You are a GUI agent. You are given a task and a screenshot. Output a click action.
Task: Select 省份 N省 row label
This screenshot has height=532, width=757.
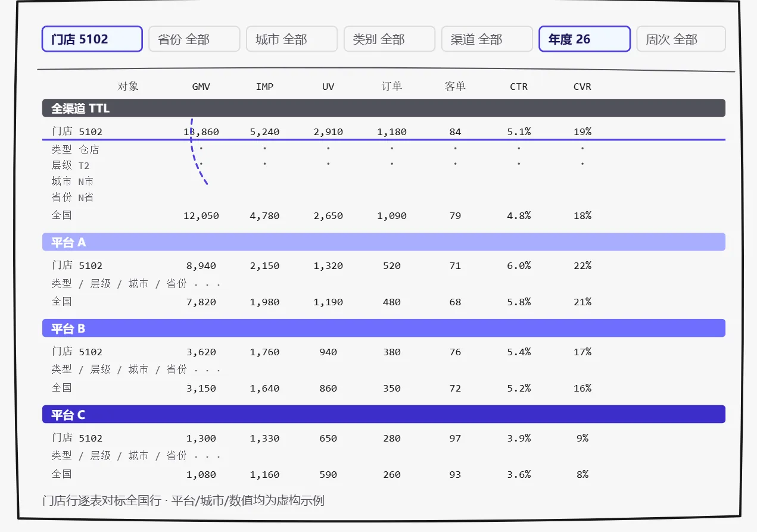(x=73, y=198)
